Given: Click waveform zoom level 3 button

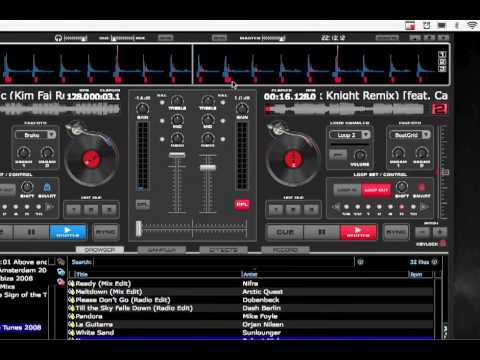Looking at the screenshot, I should tap(442, 69).
